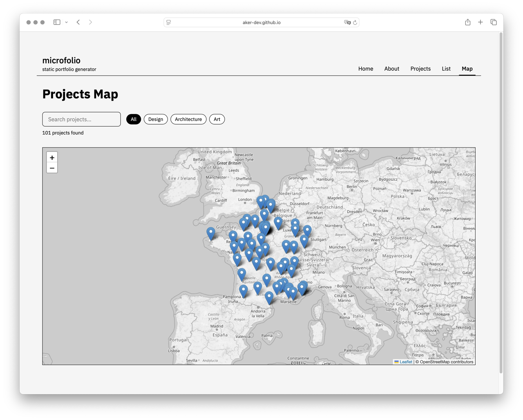Reload the page with the refresh icon
This screenshot has height=420, width=523.
click(x=355, y=22)
